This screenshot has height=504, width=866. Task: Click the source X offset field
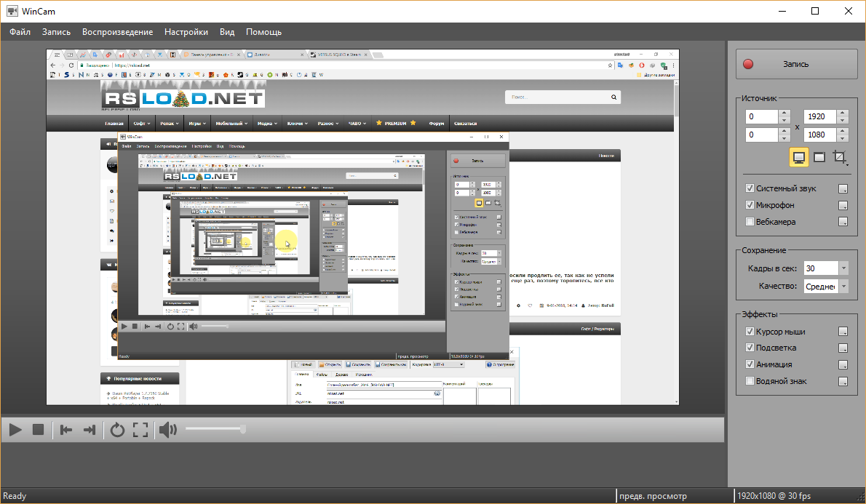(762, 116)
